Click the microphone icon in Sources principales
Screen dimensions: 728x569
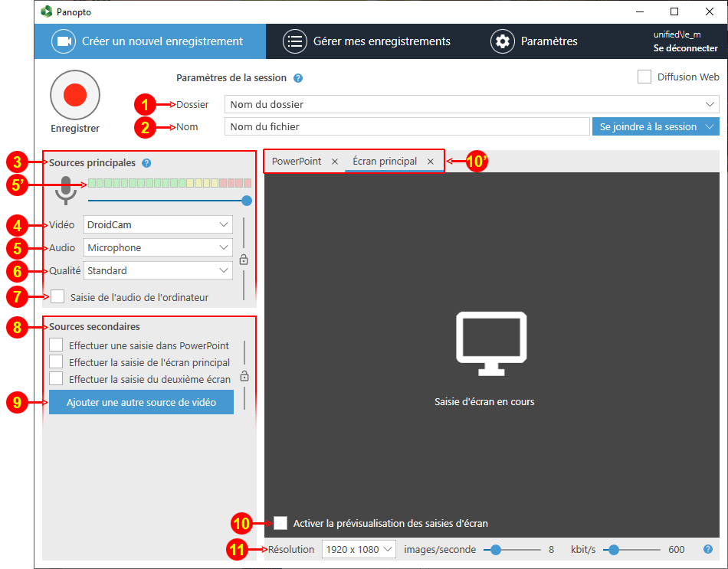coord(66,190)
